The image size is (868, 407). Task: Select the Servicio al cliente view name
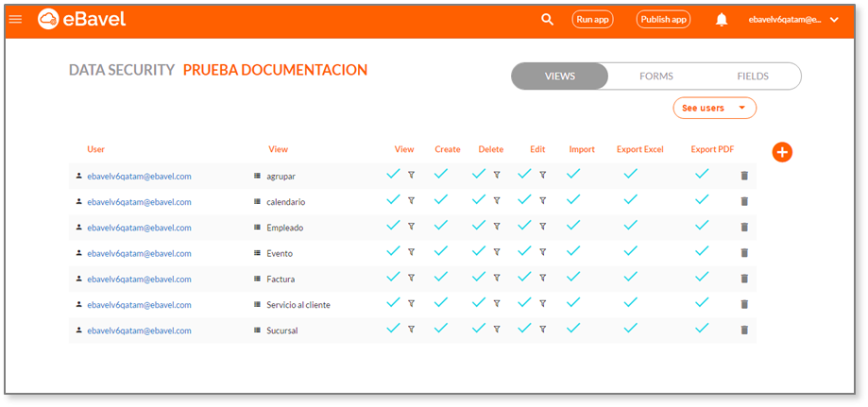298,305
